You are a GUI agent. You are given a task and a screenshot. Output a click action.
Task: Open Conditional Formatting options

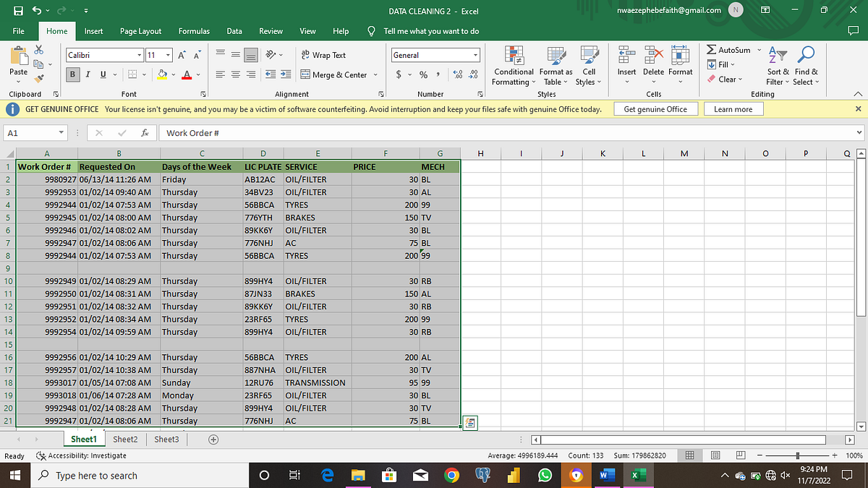point(514,65)
